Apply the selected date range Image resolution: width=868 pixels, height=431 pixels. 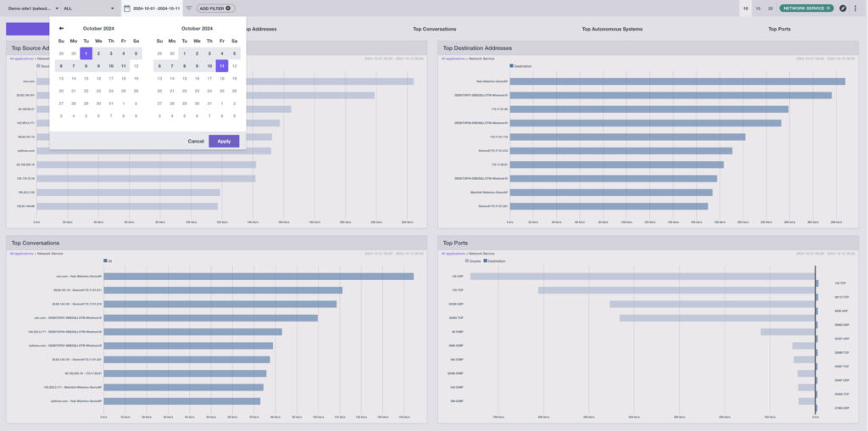click(x=224, y=141)
